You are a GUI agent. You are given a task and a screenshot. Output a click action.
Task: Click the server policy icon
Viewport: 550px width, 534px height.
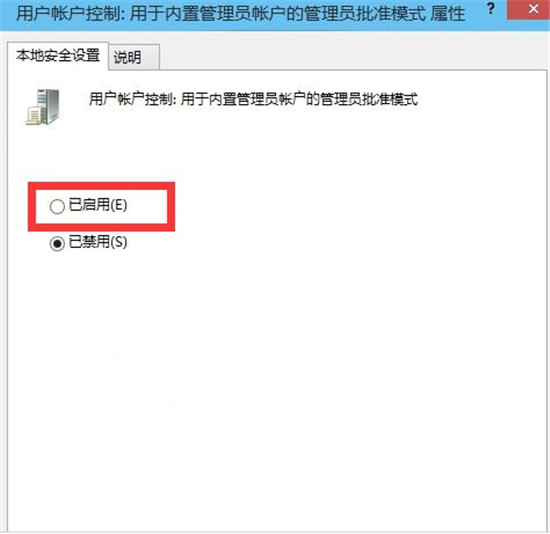(x=43, y=107)
